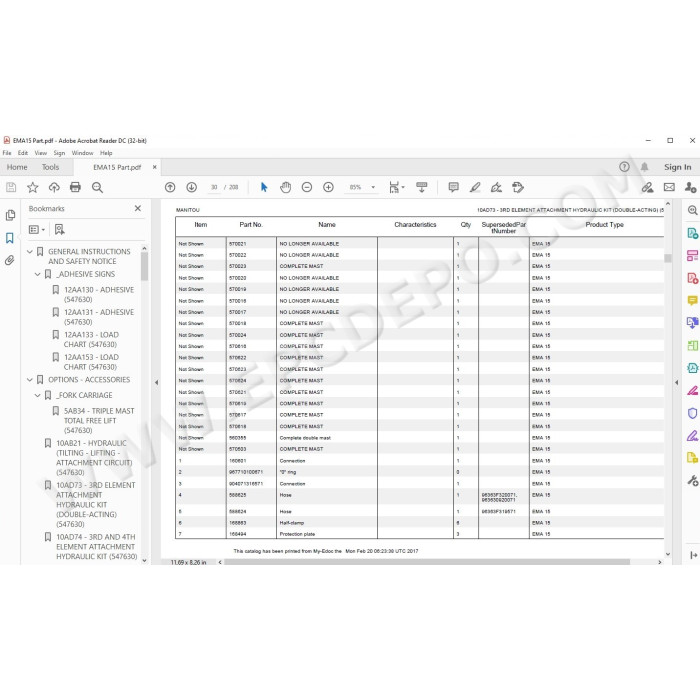Image resolution: width=700 pixels, height=700 pixels.
Task: Collapse the _ADHESIVE SIGNS bookmark
Action: click(38, 274)
